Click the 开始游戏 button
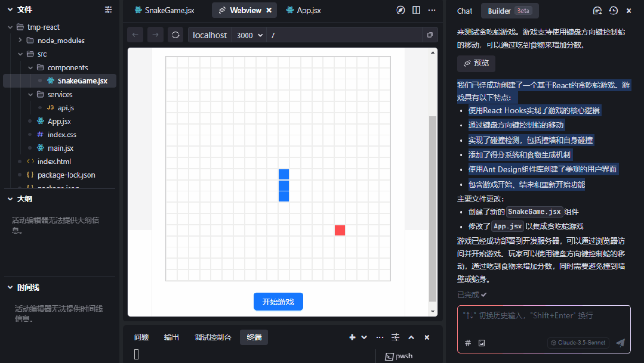The width and height of the screenshot is (644, 363). coord(278,302)
